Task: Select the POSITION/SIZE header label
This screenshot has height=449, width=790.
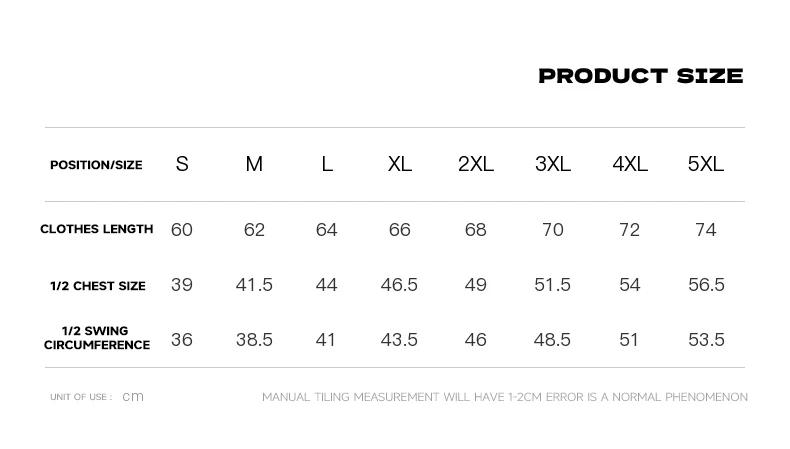Action: [x=96, y=165]
